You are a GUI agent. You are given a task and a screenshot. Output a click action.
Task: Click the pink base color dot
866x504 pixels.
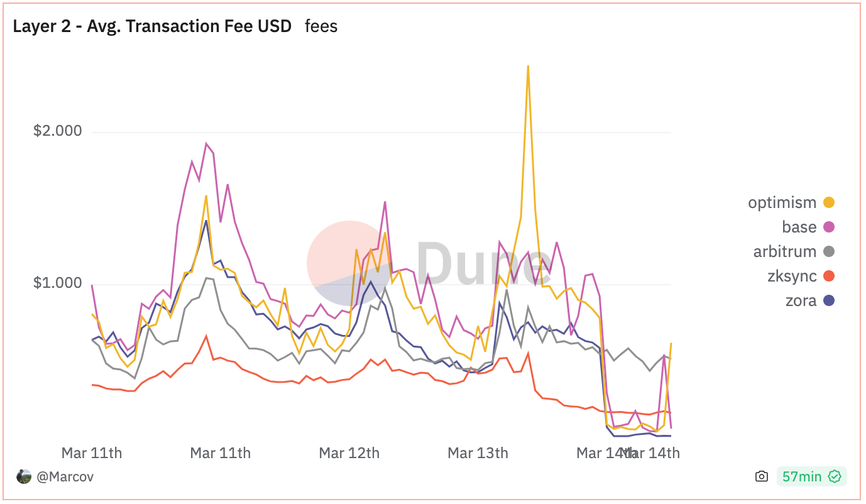pos(829,227)
